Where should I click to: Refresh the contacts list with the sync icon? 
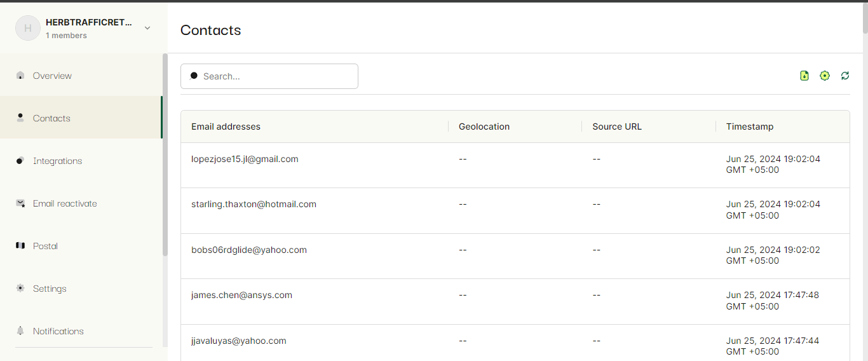click(845, 76)
